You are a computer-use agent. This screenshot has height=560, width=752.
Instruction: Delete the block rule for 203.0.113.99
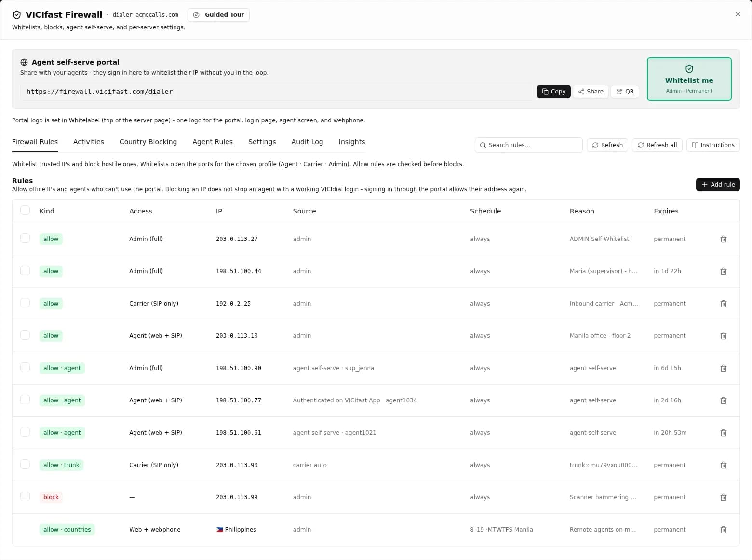(723, 497)
